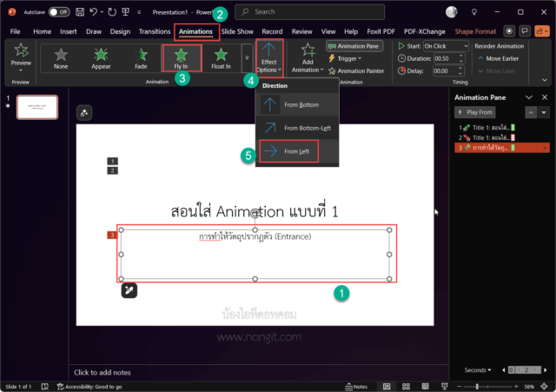Toggle the Animation Pane button
556x392 pixels.
[x=354, y=46]
